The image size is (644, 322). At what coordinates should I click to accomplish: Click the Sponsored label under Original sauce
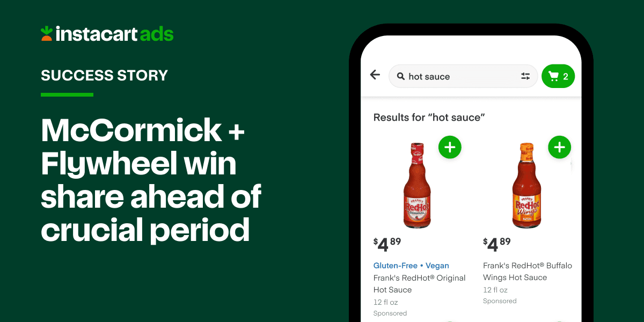click(x=390, y=313)
